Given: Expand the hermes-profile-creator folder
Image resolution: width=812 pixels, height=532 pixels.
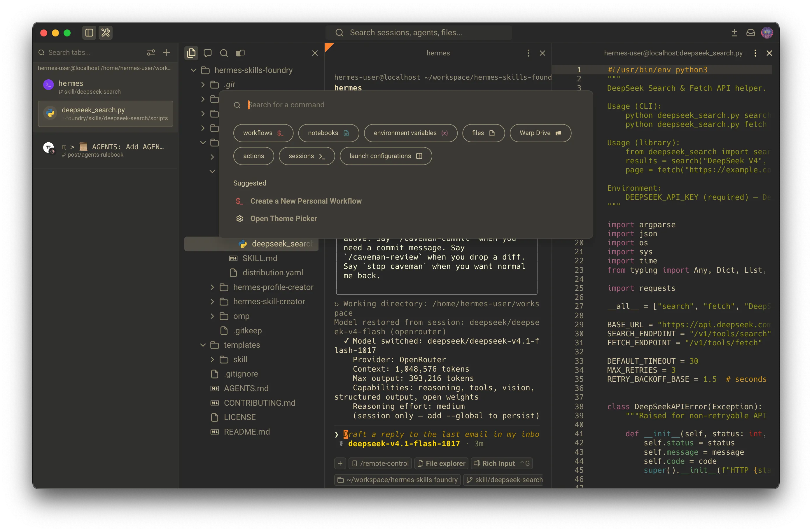Looking at the screenshot, I should [x=212, y=287].
